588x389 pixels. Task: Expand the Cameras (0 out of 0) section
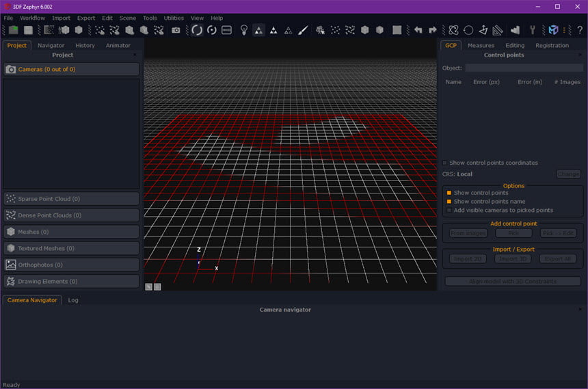click(71, 70)
